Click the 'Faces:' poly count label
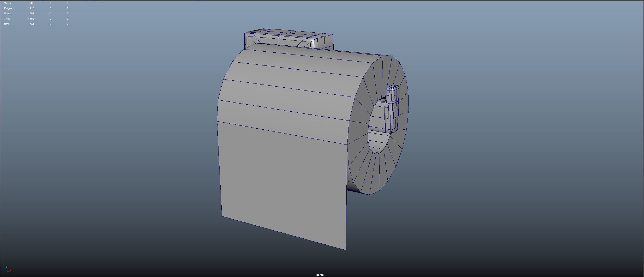The image size is (644, 277). (8, 14)
